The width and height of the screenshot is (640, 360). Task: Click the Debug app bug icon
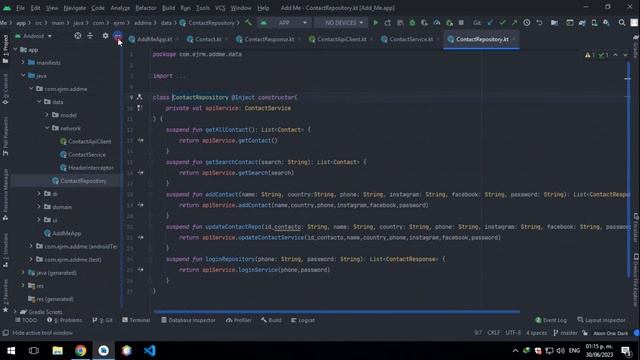tap(412, 23)
